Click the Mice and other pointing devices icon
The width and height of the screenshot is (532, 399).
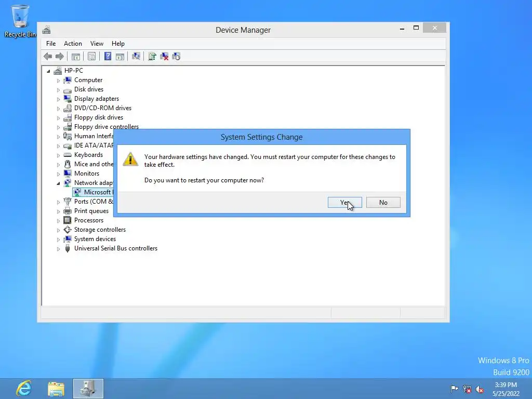pyautogui.click(x=68, y=164)
